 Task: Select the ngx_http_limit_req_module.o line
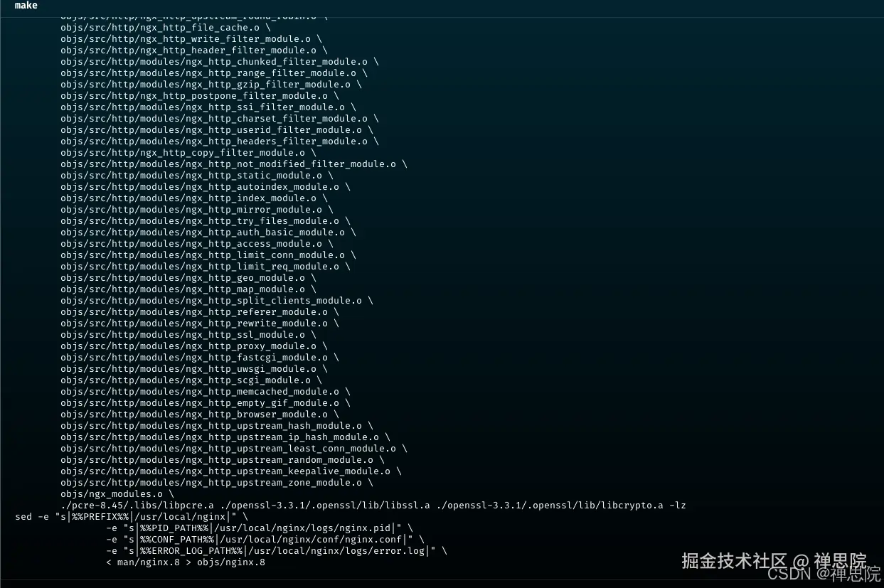pyautogui.click(x=205, y=267)
